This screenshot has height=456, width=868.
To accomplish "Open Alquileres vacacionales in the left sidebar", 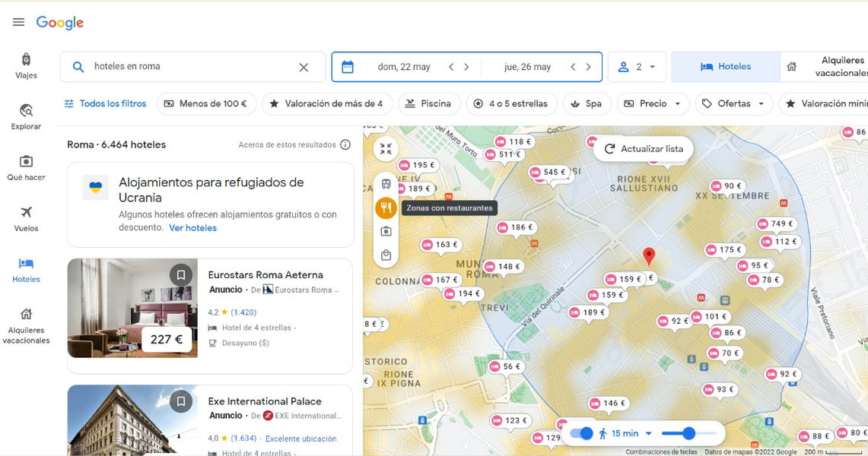I will (26, 326).
